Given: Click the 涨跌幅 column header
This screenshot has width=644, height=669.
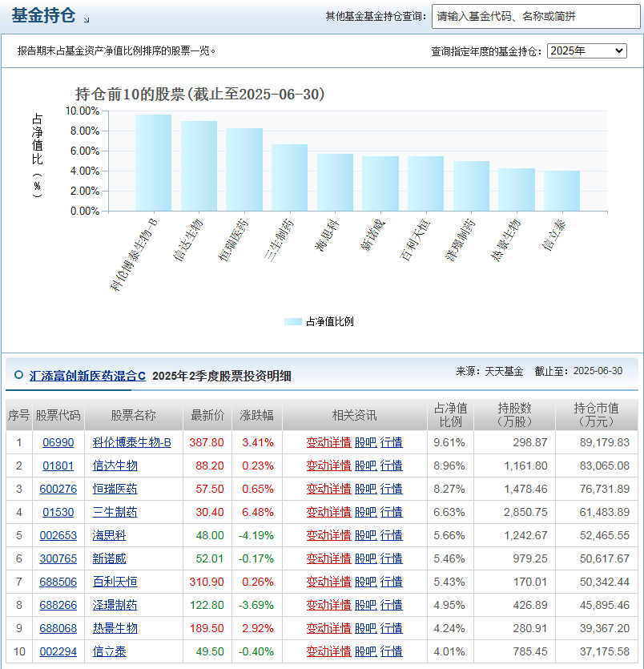Looking at the screenshot, I should (x=257, y=415).
